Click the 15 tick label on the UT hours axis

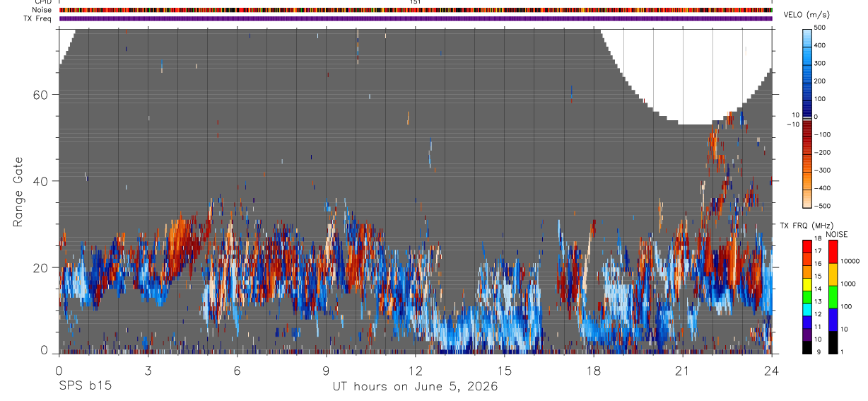(x=505, y=371)
